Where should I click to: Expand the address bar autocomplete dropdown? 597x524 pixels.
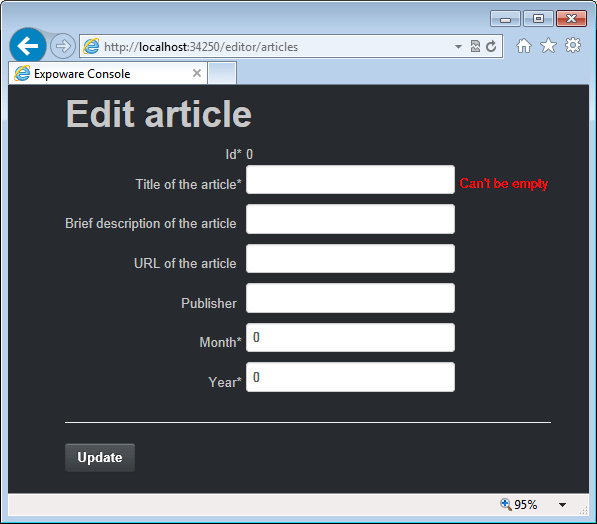point(458,47)
